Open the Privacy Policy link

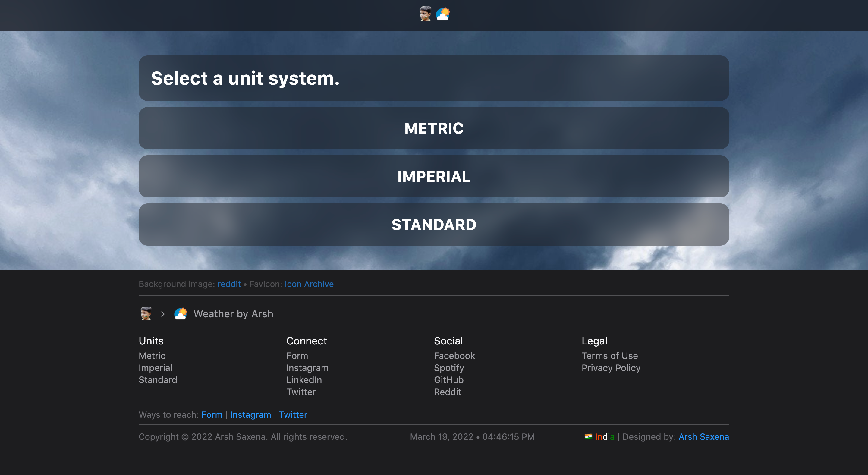[x=611, y=368]
